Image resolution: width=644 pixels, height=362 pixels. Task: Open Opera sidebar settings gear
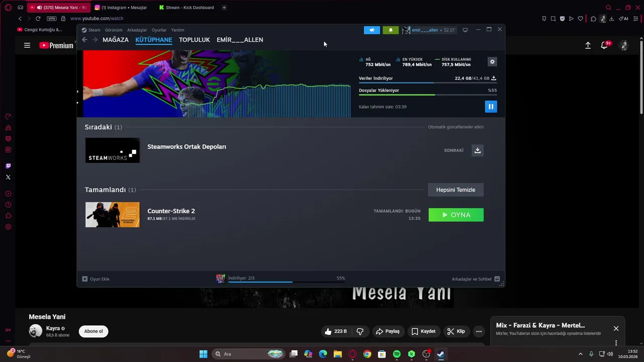(8, 227)
